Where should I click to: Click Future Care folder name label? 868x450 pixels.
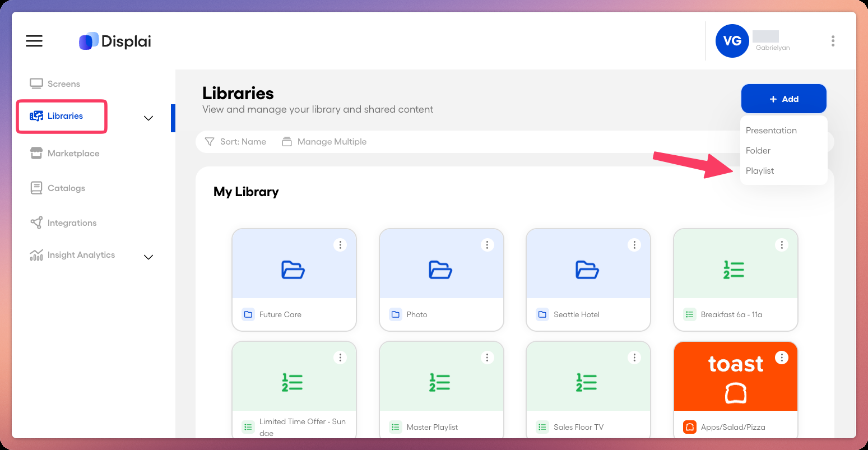[x=280, y=315]
